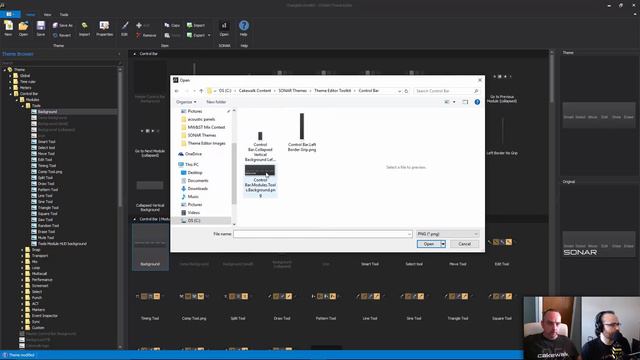
Task: Click the Search Control Bar box
Action: [447, 91]
